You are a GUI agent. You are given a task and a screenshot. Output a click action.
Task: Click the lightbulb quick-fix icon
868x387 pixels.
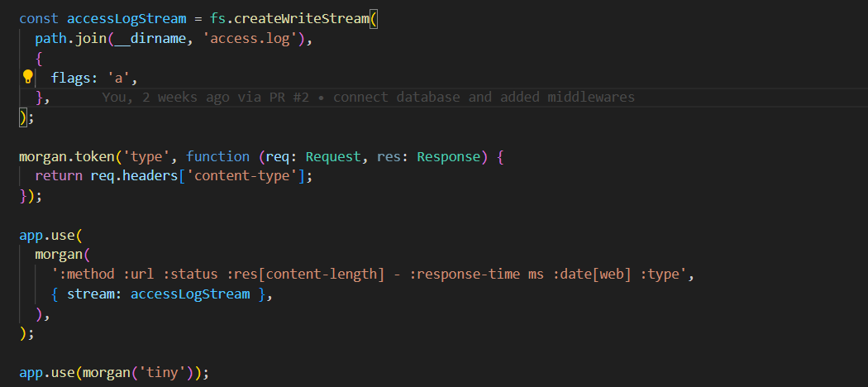(x=27, y=77)
